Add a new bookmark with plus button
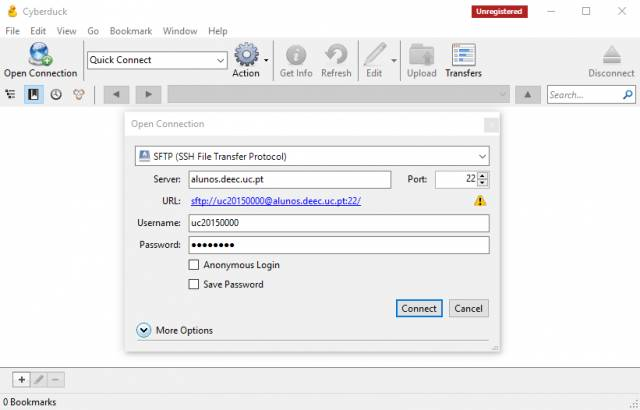640x410 pixels. [x=21, y=380]
